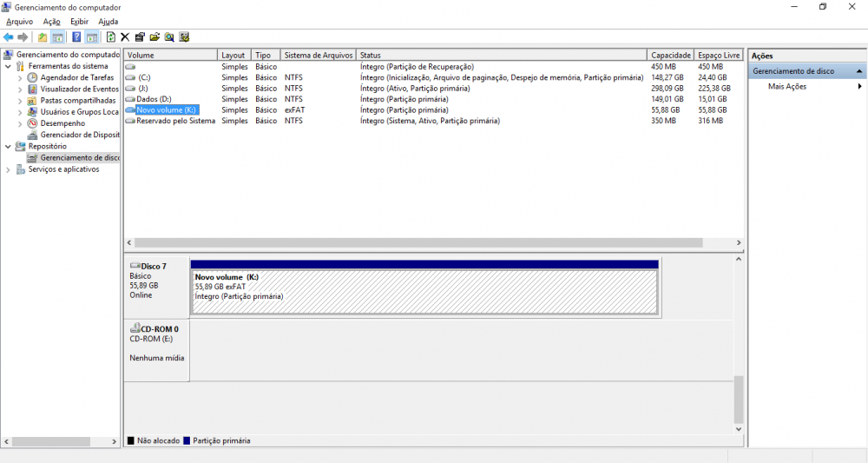Expand the Visualizador de Eventos node
The width and height of the screenshot is (868, 463).
[20, 89]
